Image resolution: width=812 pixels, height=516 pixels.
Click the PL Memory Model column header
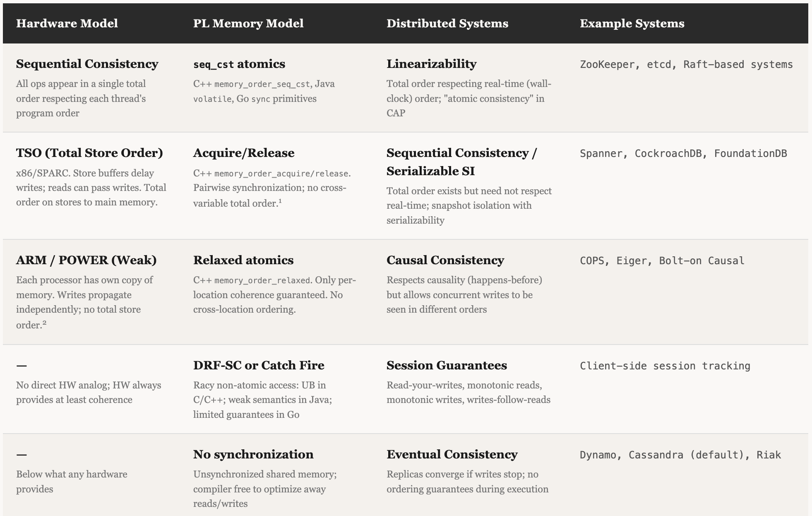[x=248, y=23]
